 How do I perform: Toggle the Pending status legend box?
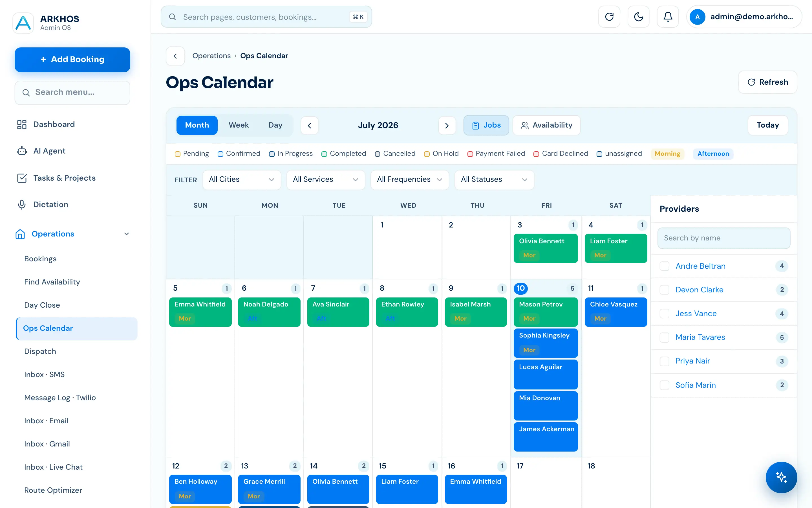point(178,154)
